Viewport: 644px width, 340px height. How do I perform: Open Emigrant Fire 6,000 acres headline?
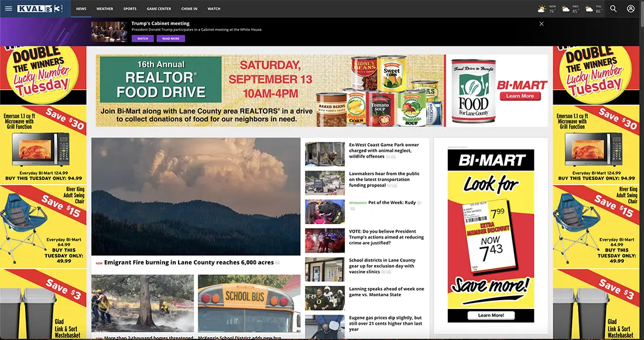(x=189, y=262)
